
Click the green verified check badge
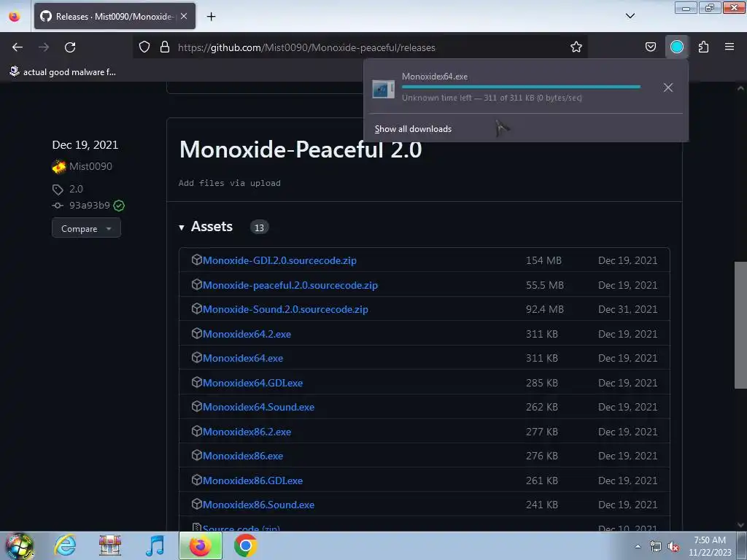[119, 206]
